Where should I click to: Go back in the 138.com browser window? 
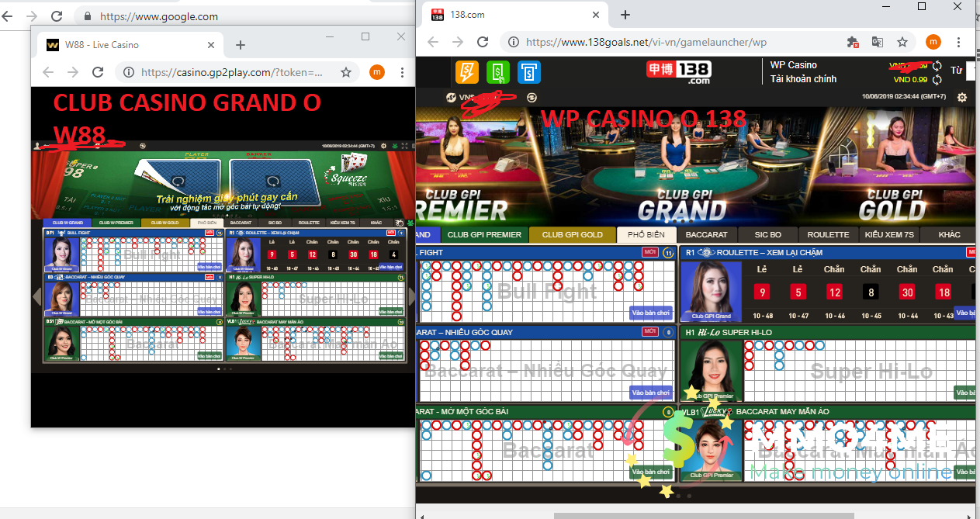pyautogui.click(x=433, y=42)
